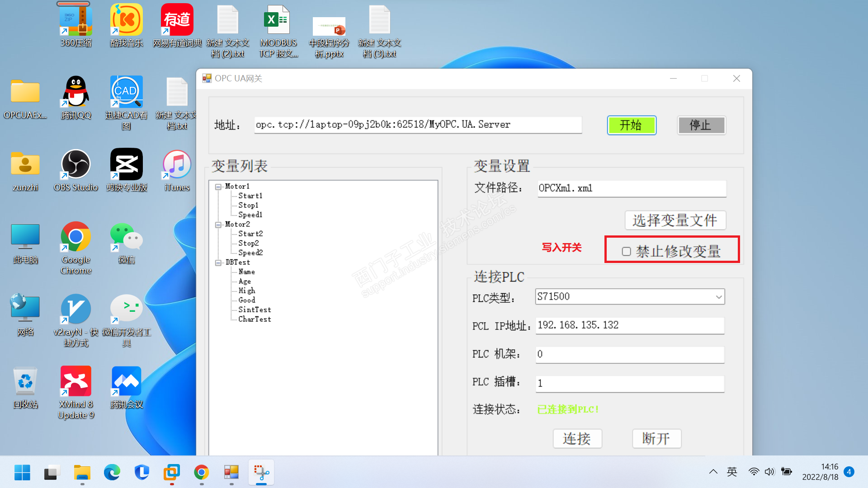The image size is (868, 488).
Task: Select the Speed2 variable in the tree
Action: tap(250, 253)
